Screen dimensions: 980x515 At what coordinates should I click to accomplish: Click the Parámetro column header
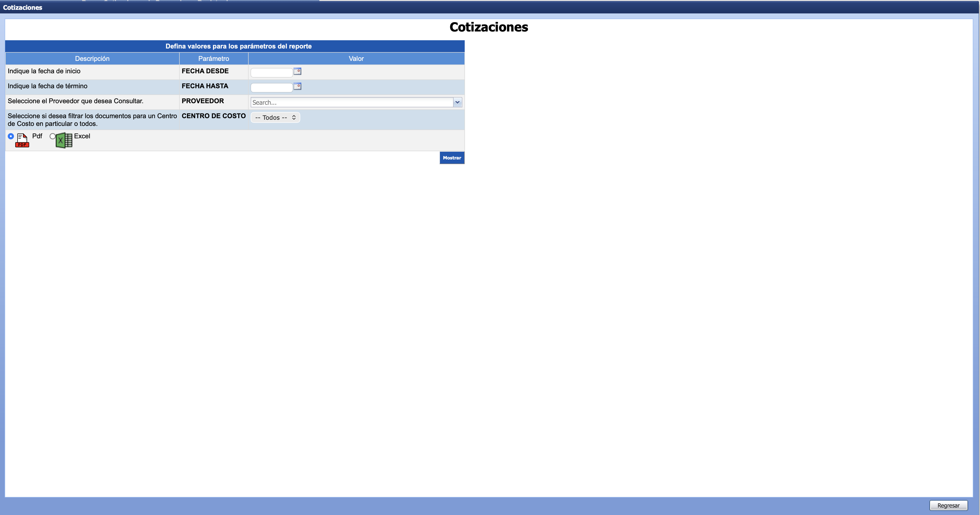tap(214, 59)
